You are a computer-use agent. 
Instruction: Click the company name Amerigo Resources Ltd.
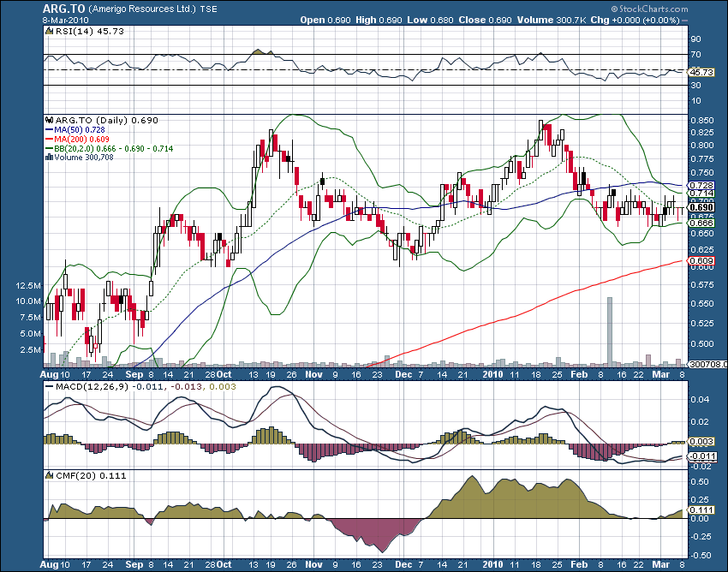142,9
